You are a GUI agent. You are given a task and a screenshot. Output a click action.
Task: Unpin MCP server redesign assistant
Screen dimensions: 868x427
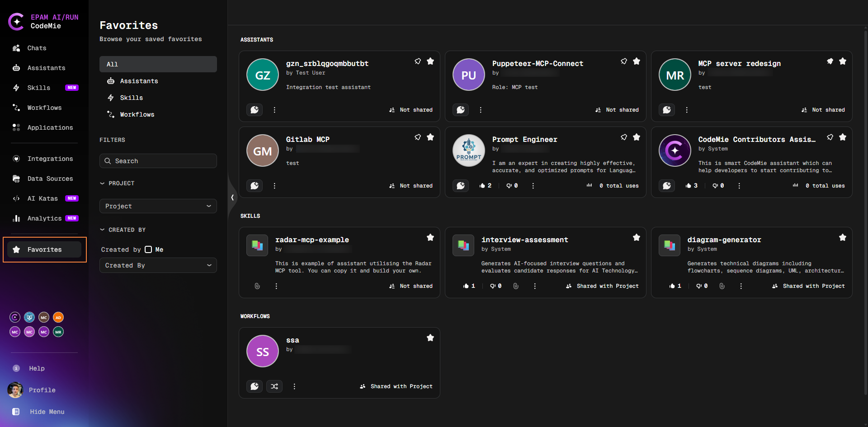[x=830, y=61]
